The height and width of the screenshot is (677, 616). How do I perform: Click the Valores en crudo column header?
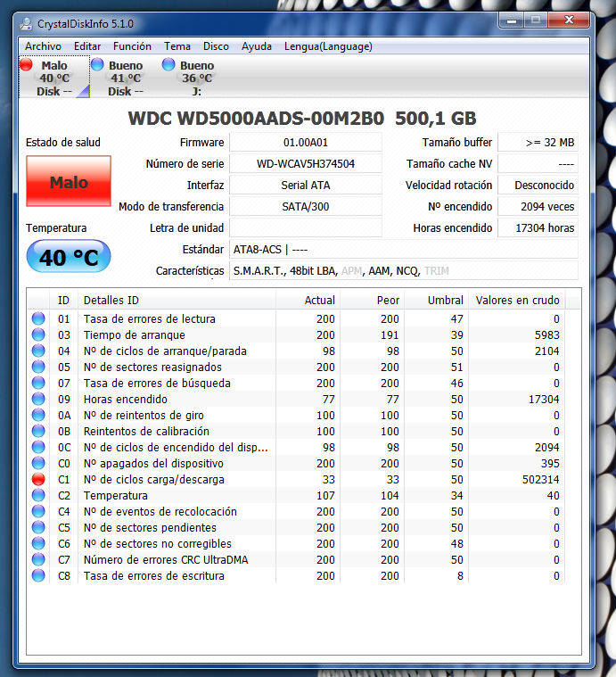pyautogui.click(x=517, y=301)
